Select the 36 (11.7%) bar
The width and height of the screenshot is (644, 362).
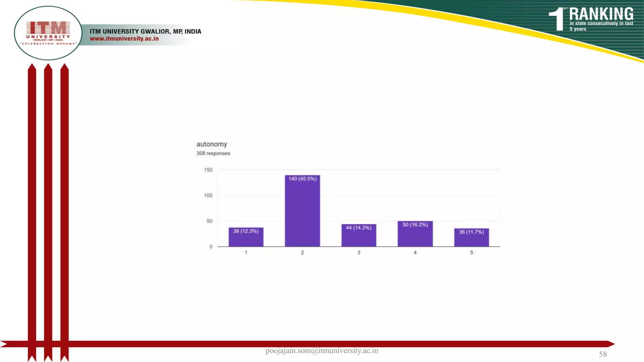(471, 237)
